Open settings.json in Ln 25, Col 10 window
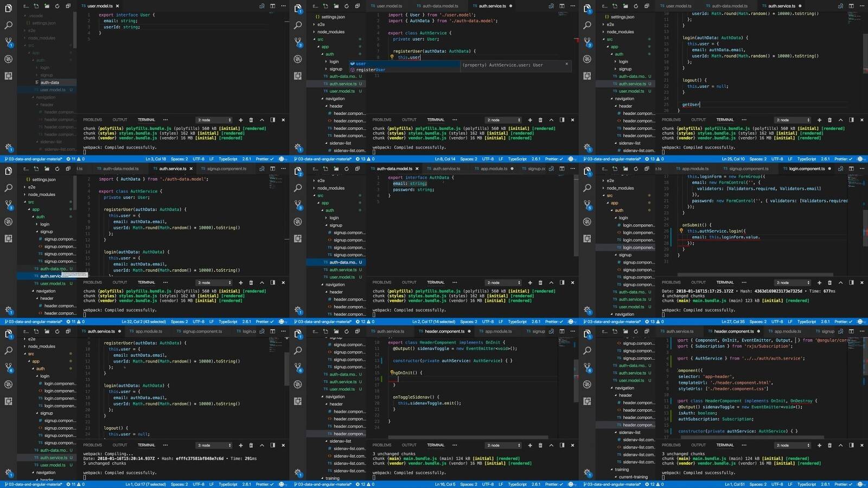 tap(622, 17)
